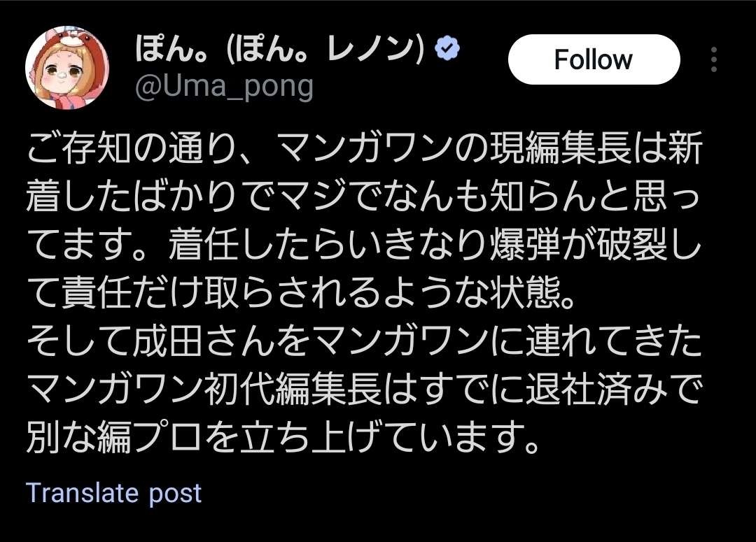Click the tweet line starting with マンガワン初代編集長
This screenshot has height=542, width=756.
pyautogui.click(x=364, y=392)
